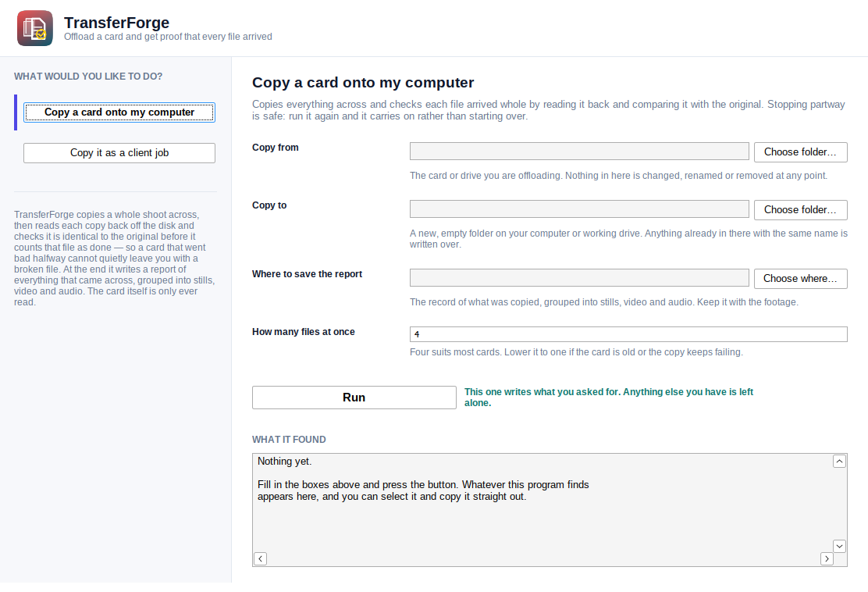Choose folder for Copy from
The image size is (868, 592).
(x=800, y=152)
